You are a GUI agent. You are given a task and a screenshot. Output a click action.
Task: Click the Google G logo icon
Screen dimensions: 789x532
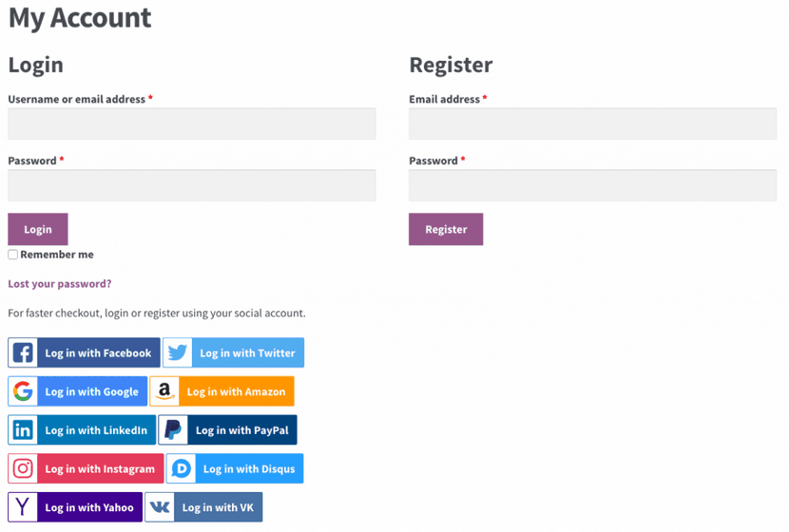23,391
